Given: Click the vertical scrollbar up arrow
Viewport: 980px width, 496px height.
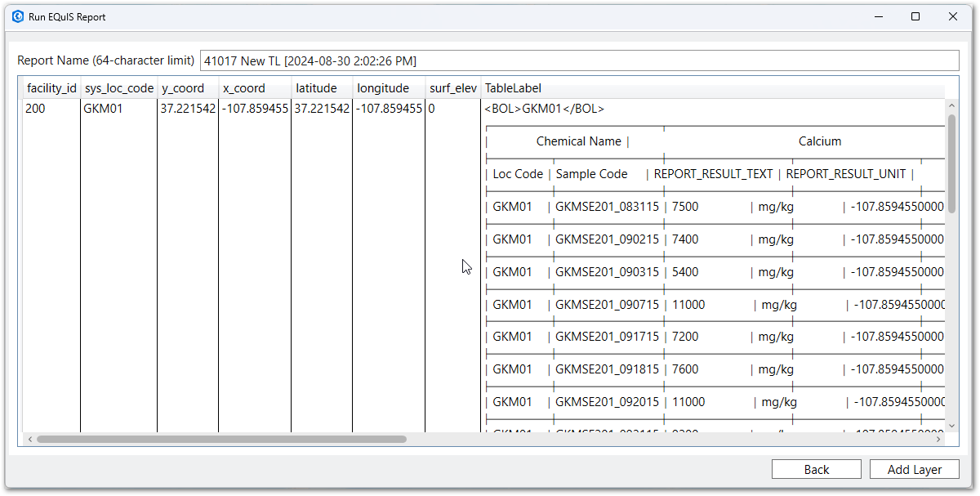Looking at the screenshot, I should (x=951, y=105).
